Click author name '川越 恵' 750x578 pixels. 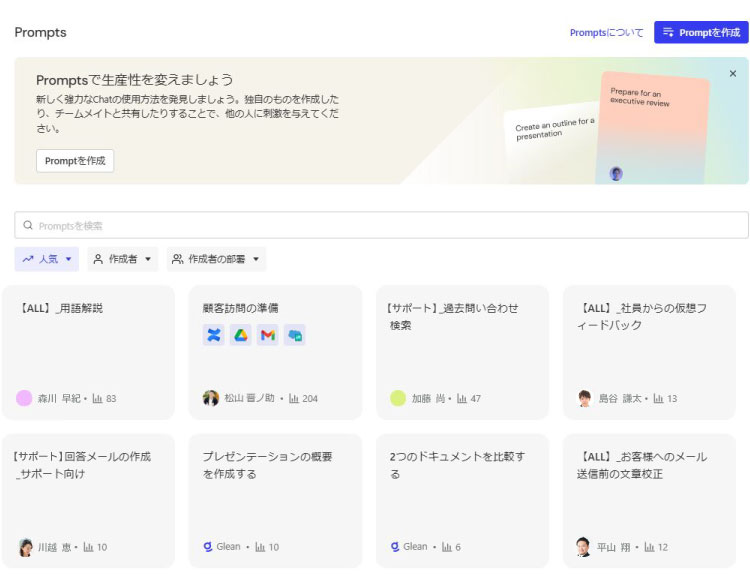pyautogui.click(x=55, y=547)
